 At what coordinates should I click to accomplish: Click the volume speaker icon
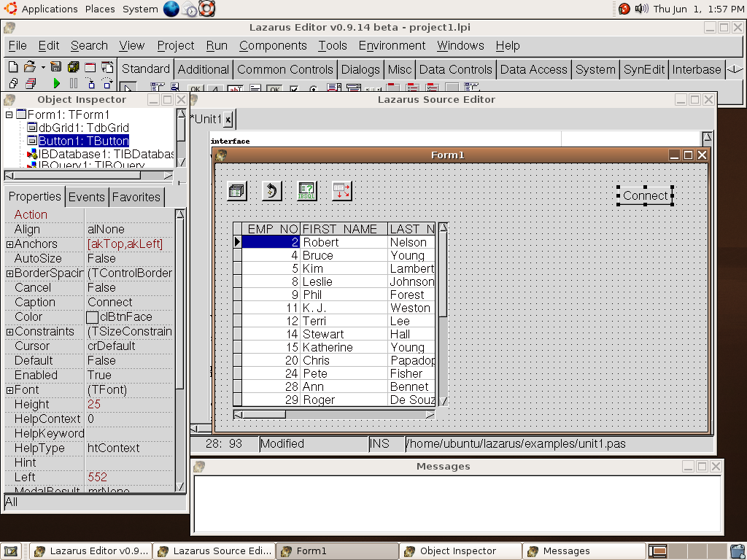641,9
